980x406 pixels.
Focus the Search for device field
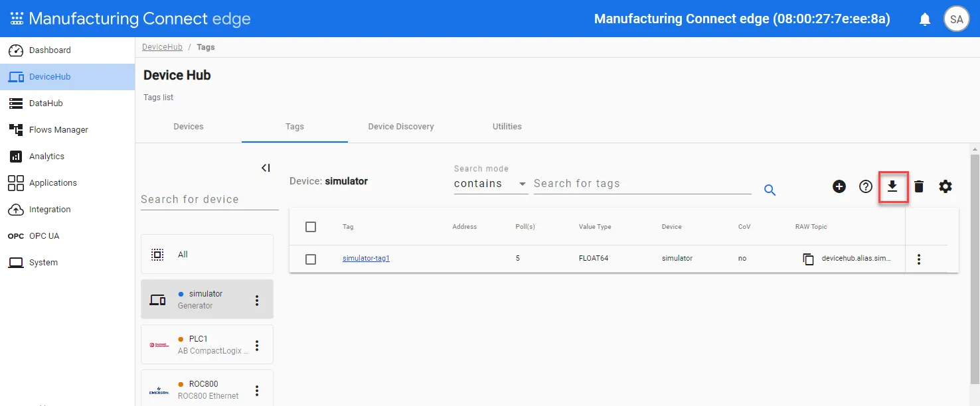[x=210, y=199]
